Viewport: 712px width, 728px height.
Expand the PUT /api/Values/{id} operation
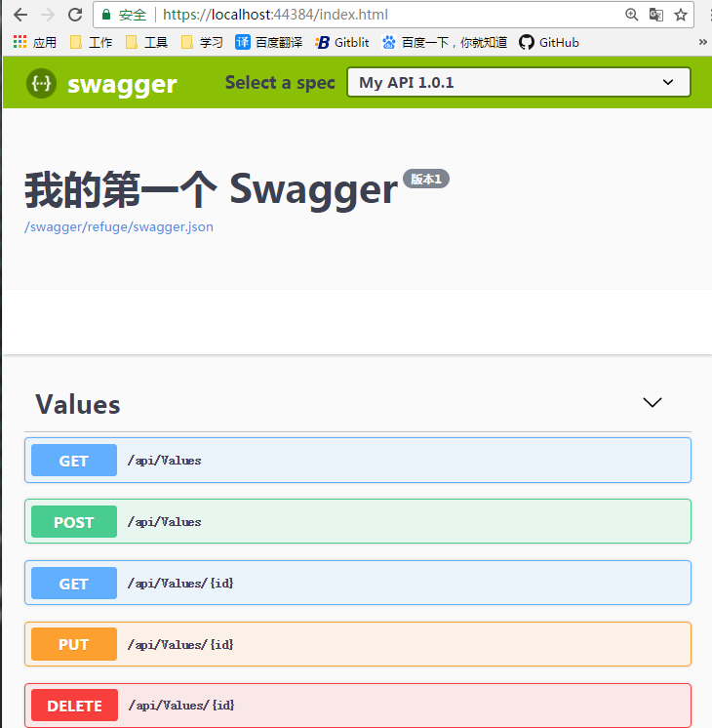(358, 644)
